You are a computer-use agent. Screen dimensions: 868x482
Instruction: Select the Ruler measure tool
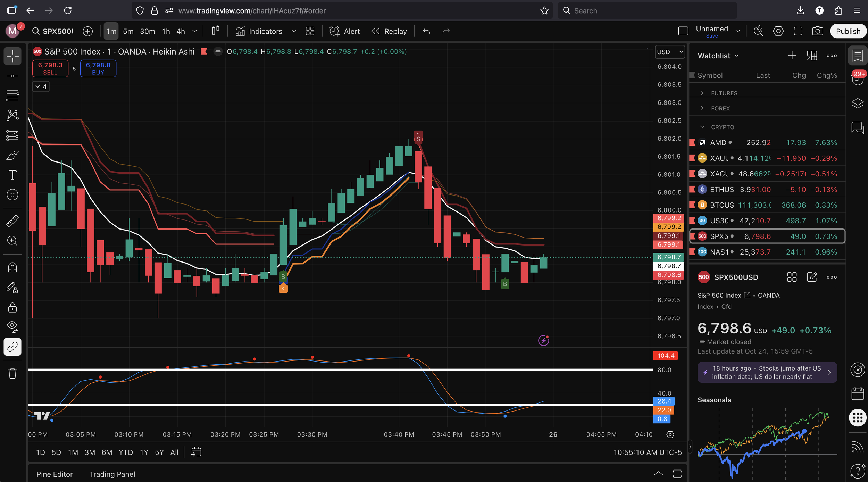(12, 221)
